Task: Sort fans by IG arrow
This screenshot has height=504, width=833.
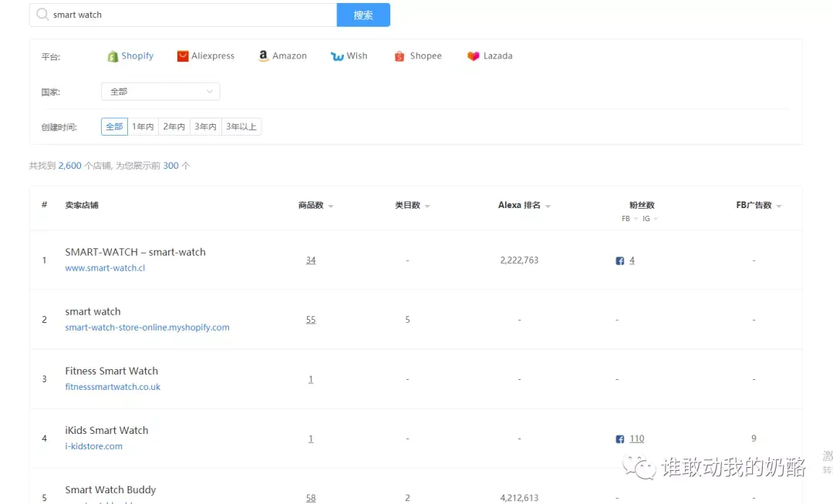Action: (x=656, y=219)
